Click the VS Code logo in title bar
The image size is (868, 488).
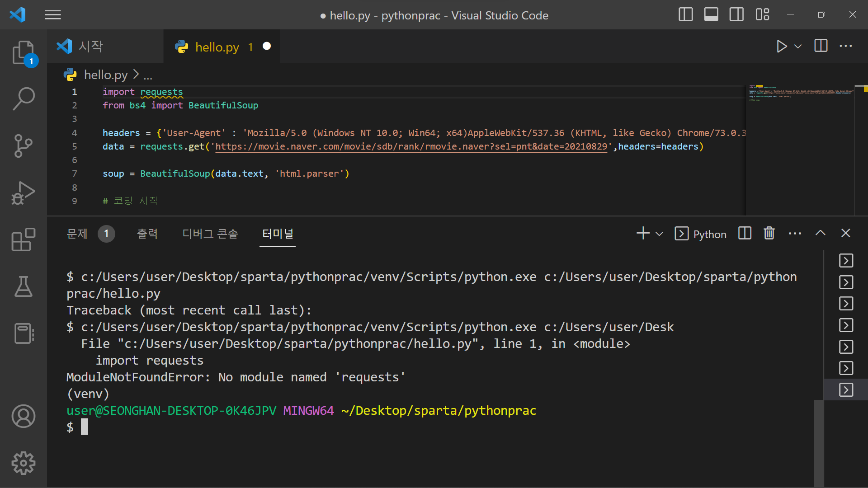(x=18, y=15)
